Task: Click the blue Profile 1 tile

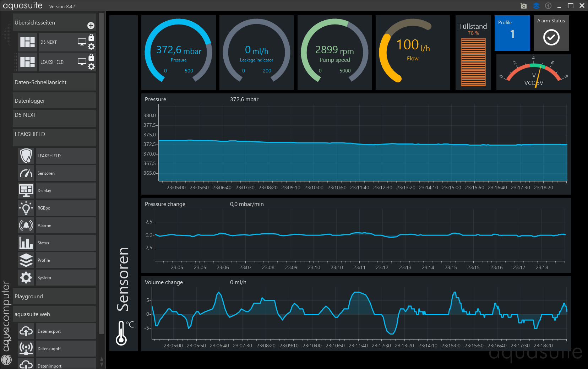Action: 512,33
